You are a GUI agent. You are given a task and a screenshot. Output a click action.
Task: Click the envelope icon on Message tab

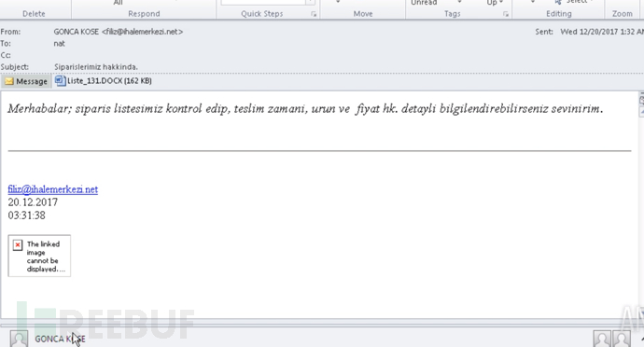pos(9,81)
